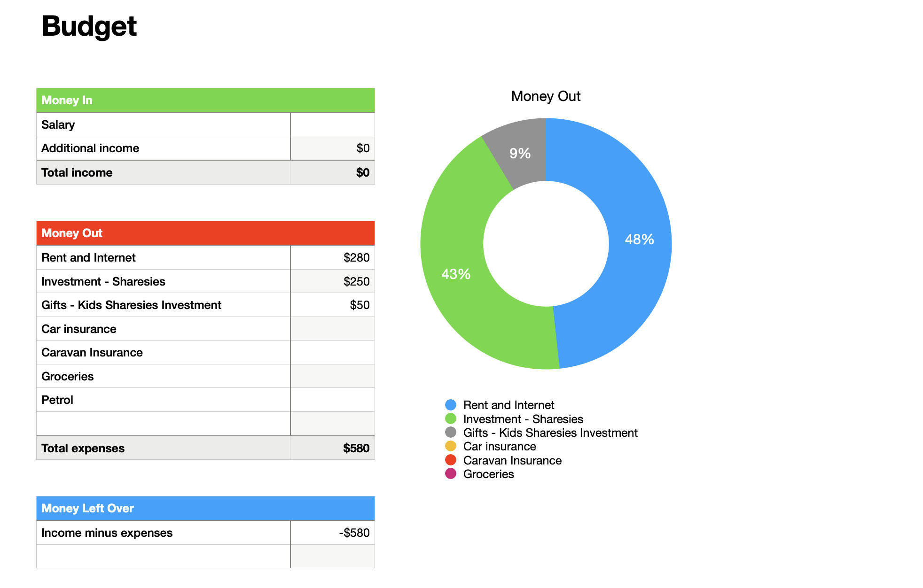
Task: Click the magenta Groceries legend dot
Action: coord(451,473)
